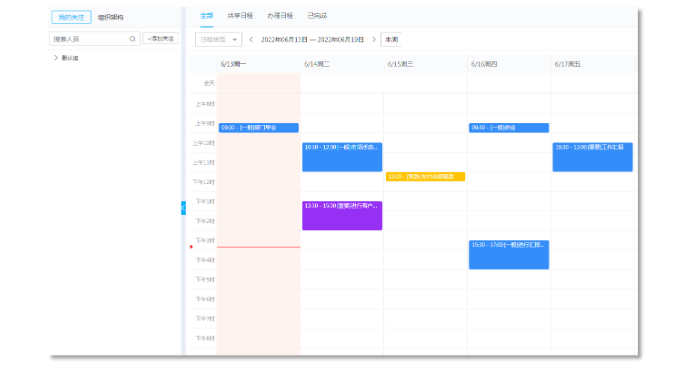Focus the 搜索人员 search field
684x372 pixels.
point(95,39)
